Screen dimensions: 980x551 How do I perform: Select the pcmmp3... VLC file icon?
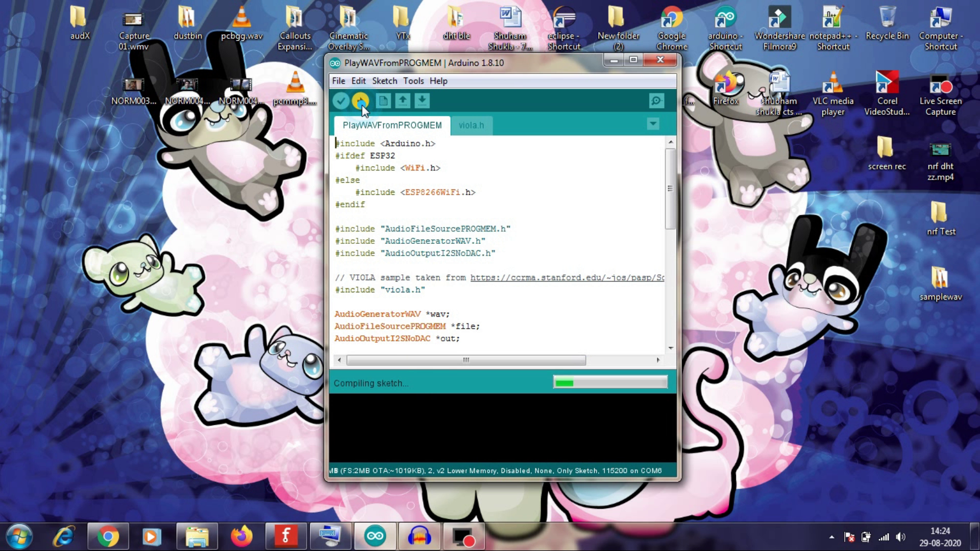pyautogui.click(x=295, y=89)
